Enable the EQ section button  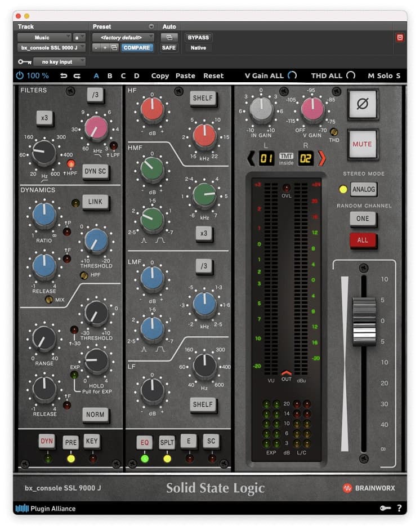click(x=144, y=442)
